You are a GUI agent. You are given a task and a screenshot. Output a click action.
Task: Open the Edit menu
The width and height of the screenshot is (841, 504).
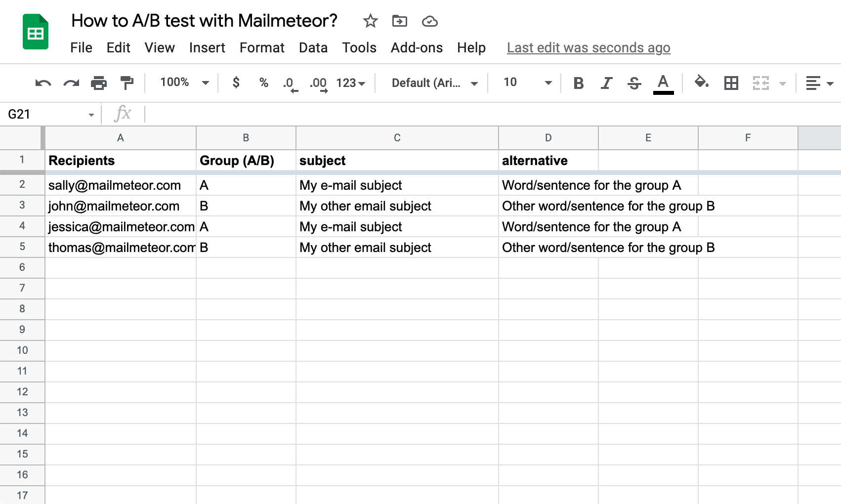click(x=118, y=47)
